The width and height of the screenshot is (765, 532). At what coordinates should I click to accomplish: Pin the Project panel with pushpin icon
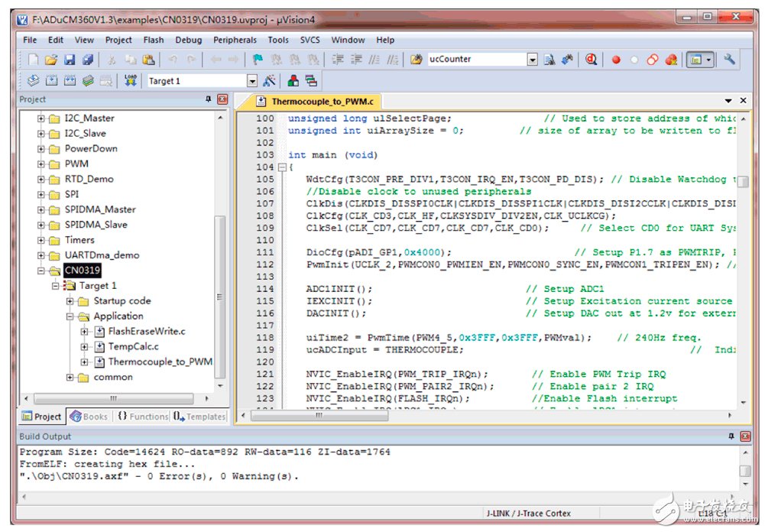[x=209, y=99]
